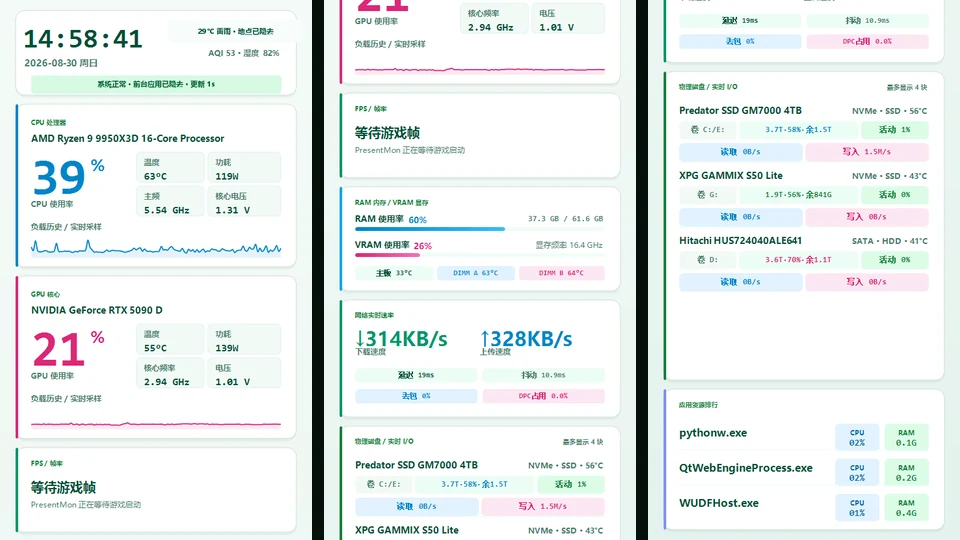Select the 5.54 GHz main frequency tile

[x=170, y=202]
